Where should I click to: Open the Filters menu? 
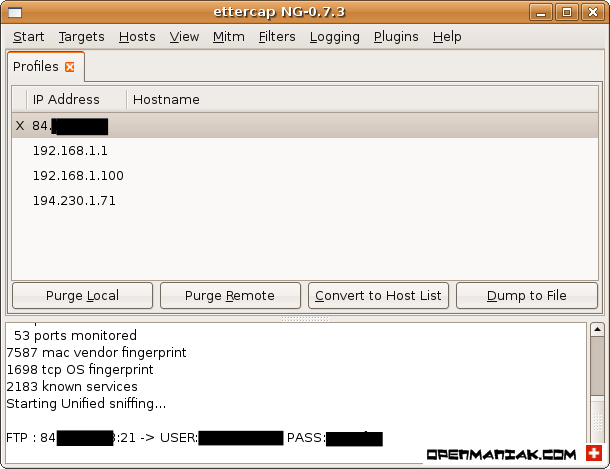(277, 37)
